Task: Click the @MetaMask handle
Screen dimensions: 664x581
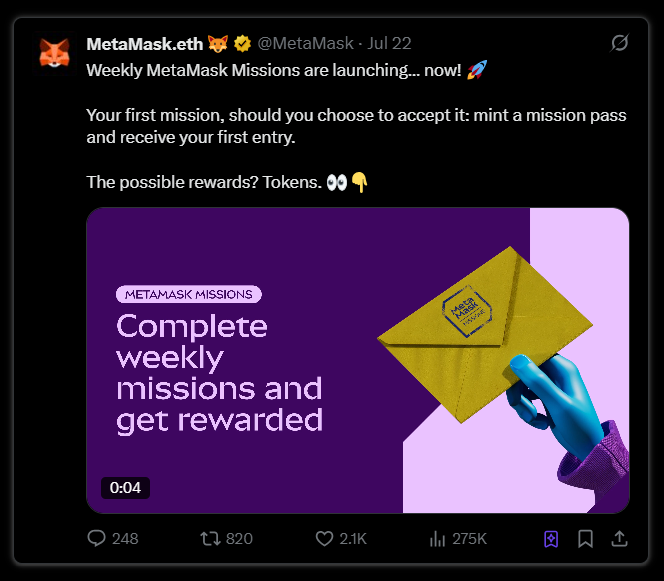Action: [304, 44]
